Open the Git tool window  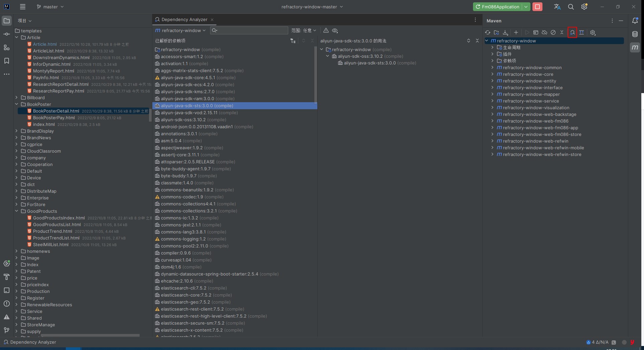[7, 330]
